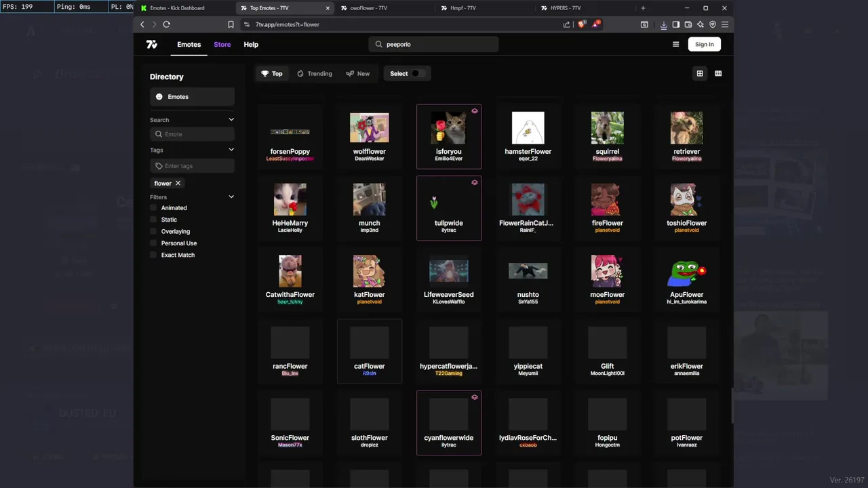Click the 7TV logo icon

pyautogui.click(x=152, y=44)
